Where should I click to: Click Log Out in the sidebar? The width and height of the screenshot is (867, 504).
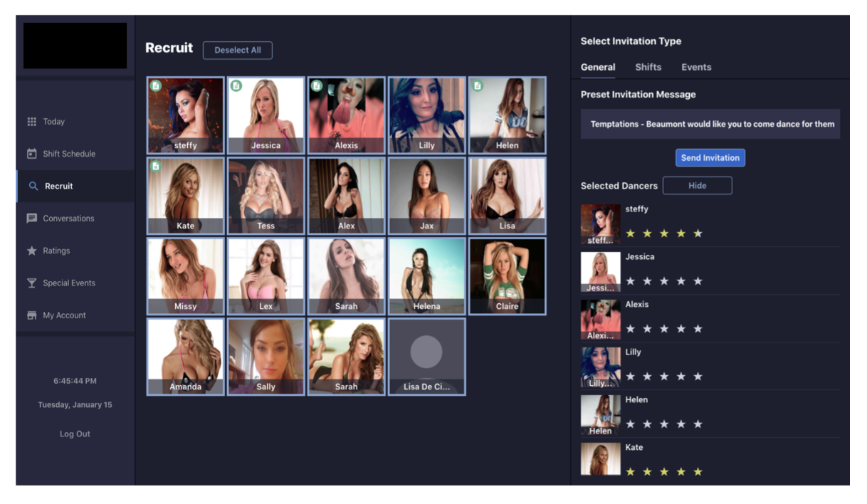pyautogui.click(x=75, y=434)
